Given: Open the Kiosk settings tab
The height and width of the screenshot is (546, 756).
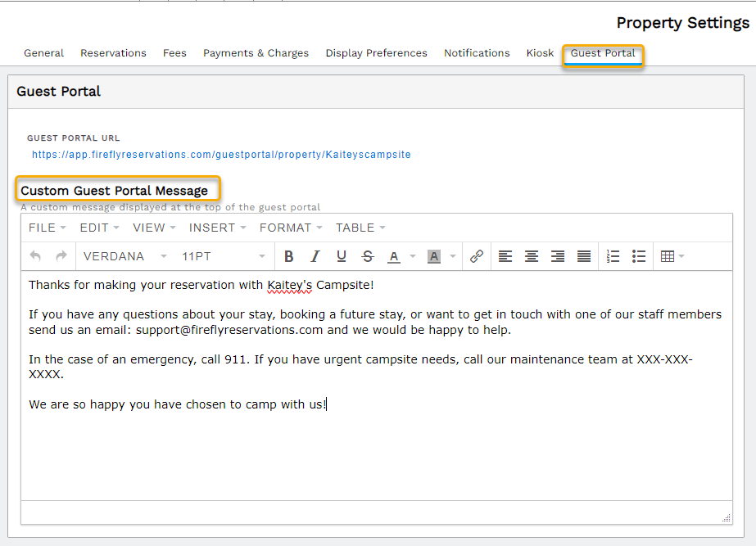Looking at the screenshot, I should (539, 52).
